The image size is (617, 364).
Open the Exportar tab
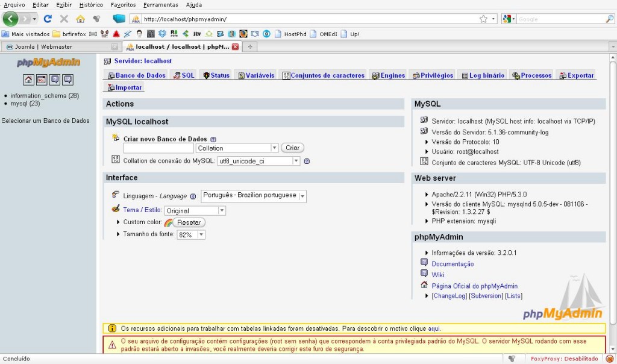tap(577, 75)
